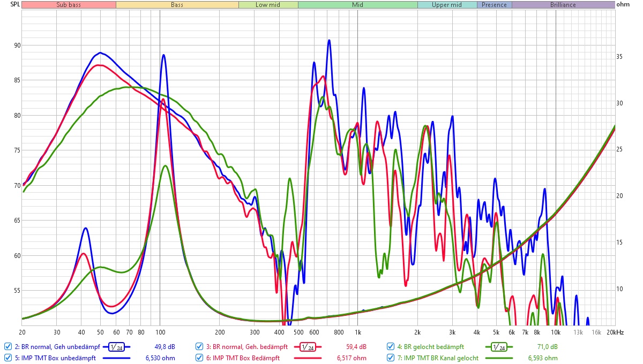
Task: Click green line swatch for IMP TMT BR Kanal
Action: [500, 358]
